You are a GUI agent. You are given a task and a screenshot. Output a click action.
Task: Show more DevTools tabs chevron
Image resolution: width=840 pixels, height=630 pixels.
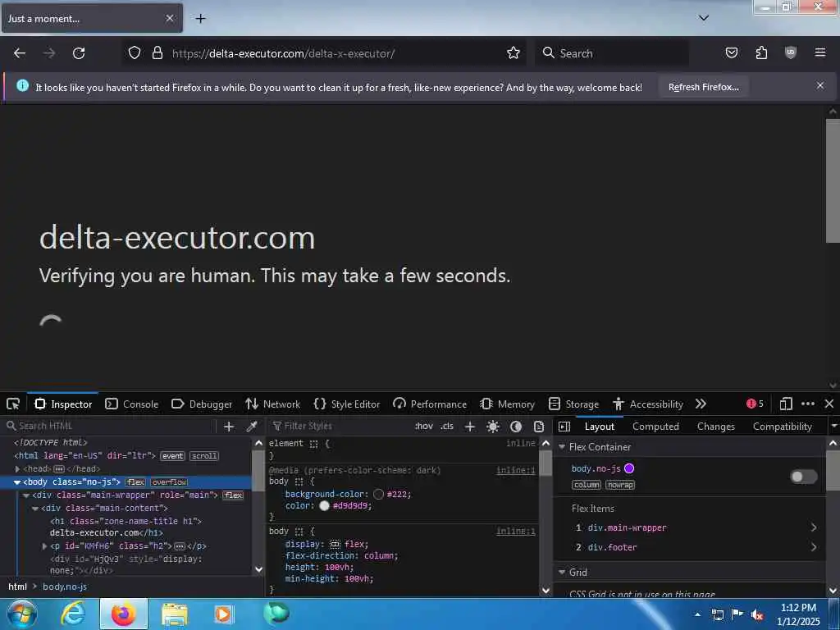pos(701,404)
